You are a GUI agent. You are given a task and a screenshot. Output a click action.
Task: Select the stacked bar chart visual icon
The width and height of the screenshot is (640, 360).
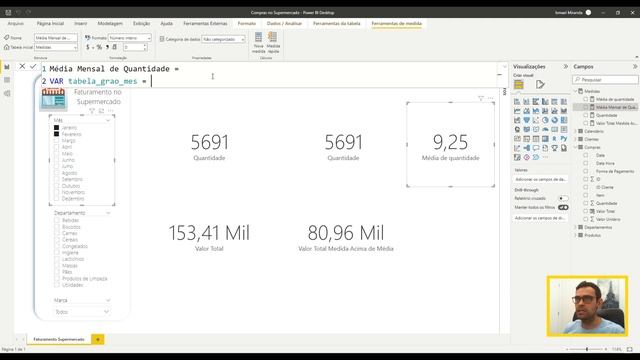(517, 101)
